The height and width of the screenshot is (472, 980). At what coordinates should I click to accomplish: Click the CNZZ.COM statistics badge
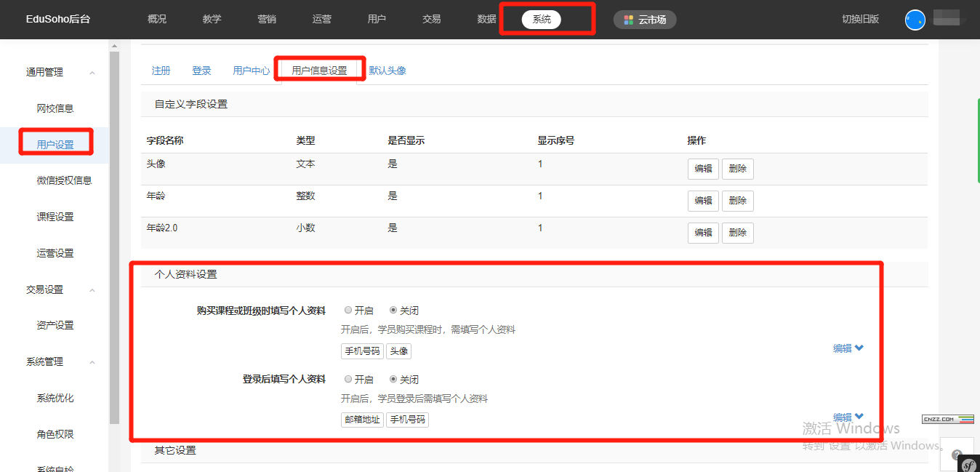[x=947, y=419]
